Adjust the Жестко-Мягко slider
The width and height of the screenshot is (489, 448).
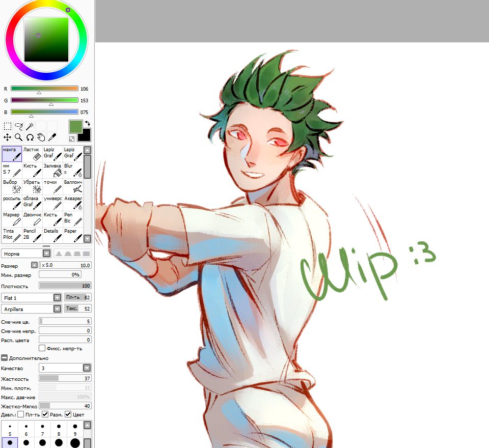coord(65,406)
